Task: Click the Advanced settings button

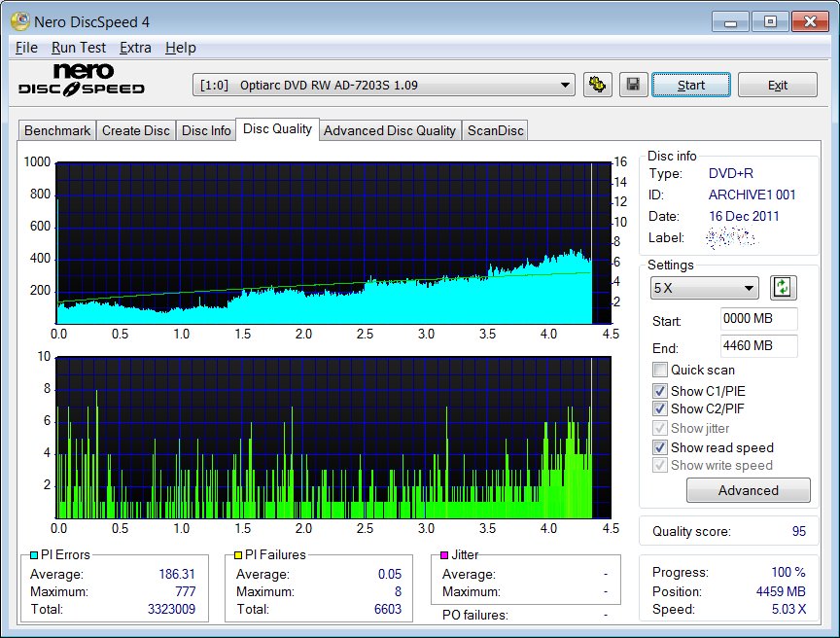Action: pos(749,490)
